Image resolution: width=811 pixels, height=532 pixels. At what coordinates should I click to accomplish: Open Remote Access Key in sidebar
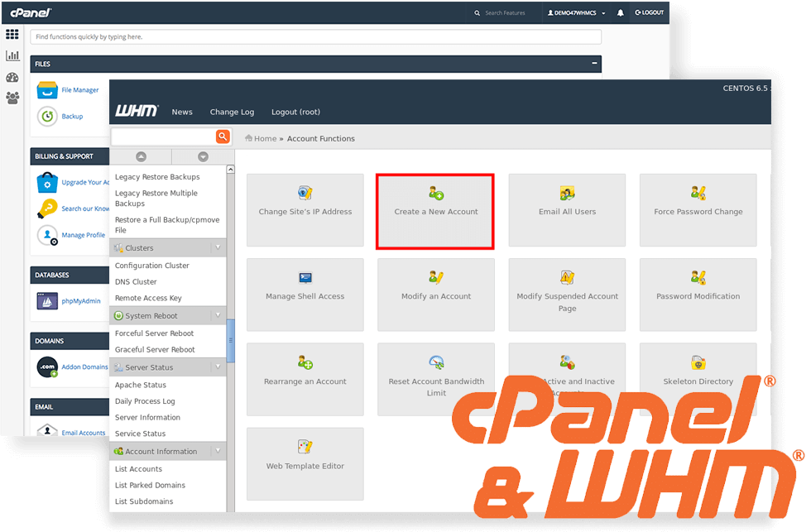pyautogui.click(x=148, y=298)
